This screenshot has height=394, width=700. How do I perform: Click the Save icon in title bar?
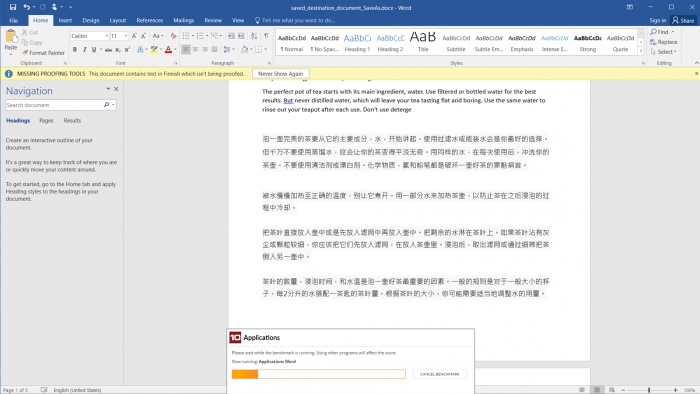click(x=12, y=7)
